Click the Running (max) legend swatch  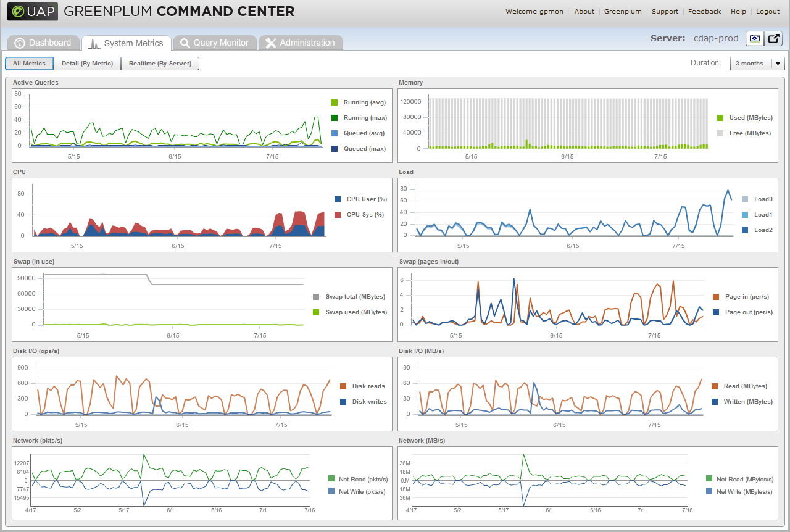[x=335, y=118]
